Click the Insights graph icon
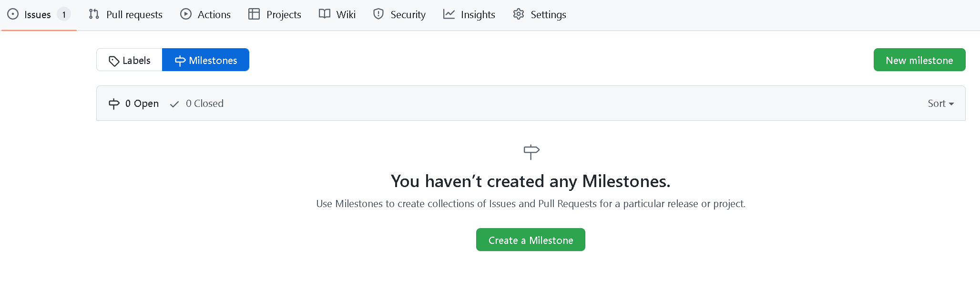The image size is (980, 304). coord(449,14)
